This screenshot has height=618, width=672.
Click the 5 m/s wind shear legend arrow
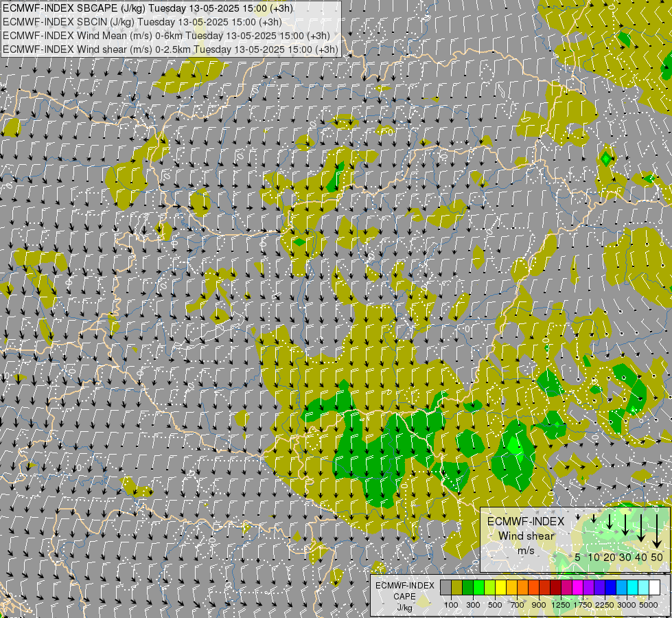click(x=578, y=516)
